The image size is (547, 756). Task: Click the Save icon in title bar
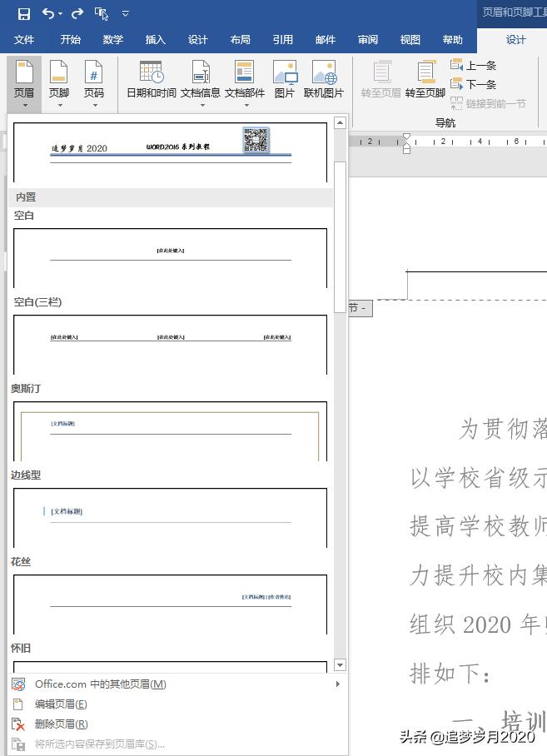pyautogui.click(x=23, y=13)
